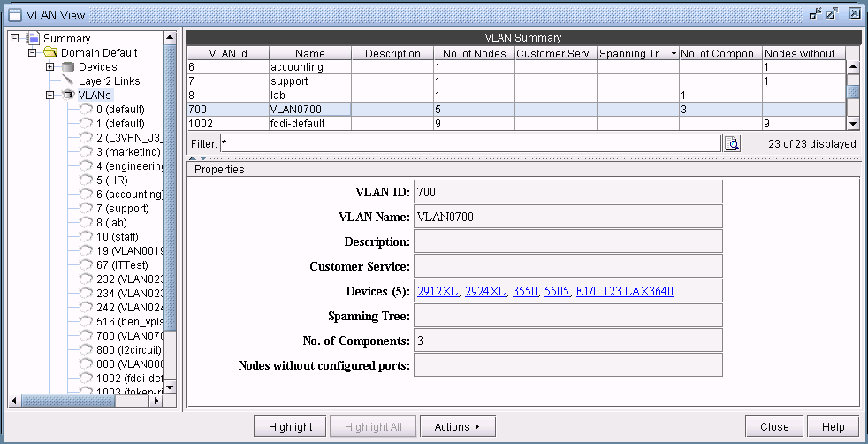Sort by the VLAN Id column header
This screenshot has height=444, width=868.
[x=227, y=54]
